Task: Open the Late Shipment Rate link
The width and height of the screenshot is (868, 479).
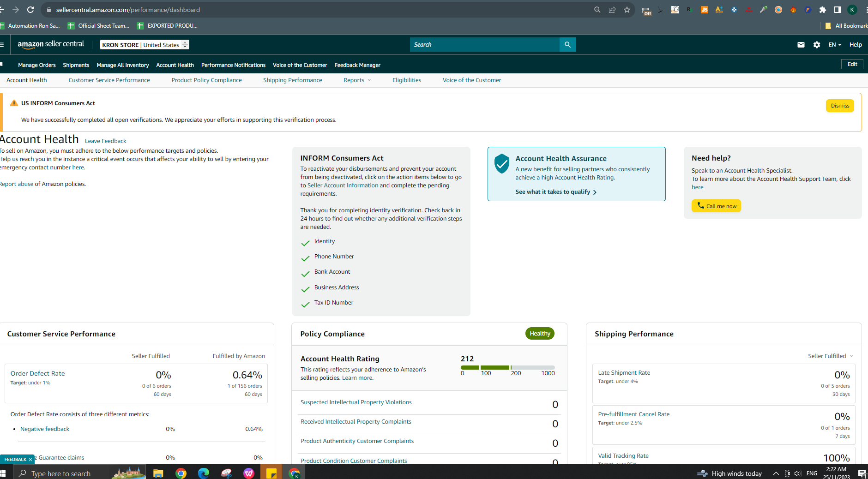Action: click(x=624, y=373)
